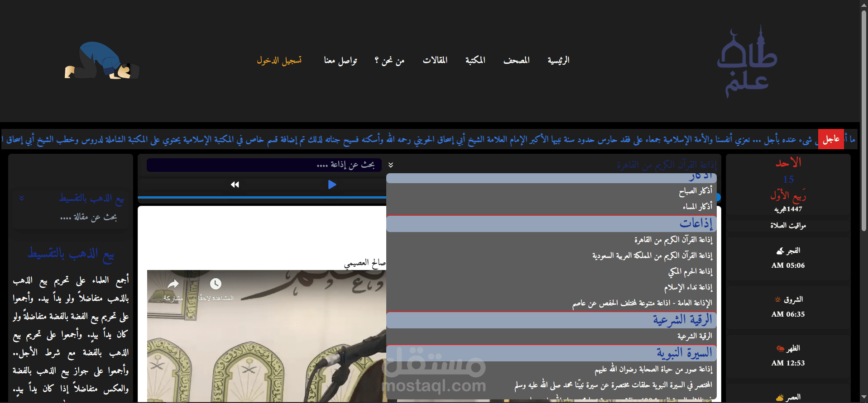This screenshot has width=868, height=403.
Task: Collapse the radio list with the double chevron
Action: (391, 165)
